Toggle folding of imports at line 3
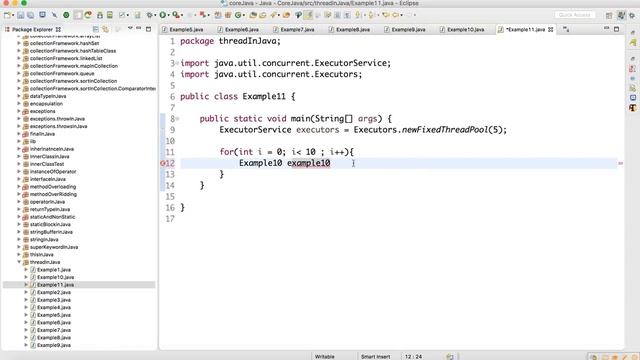 tap(177, 63)
